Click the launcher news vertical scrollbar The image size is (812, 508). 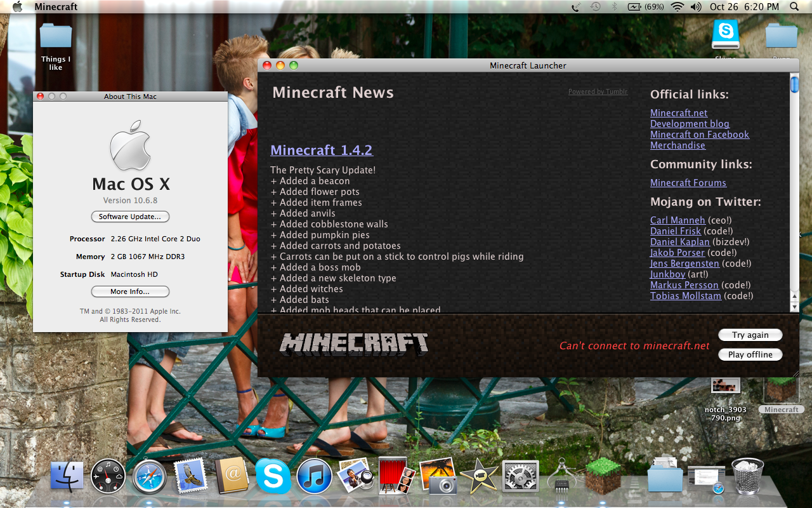coord(794,190)
